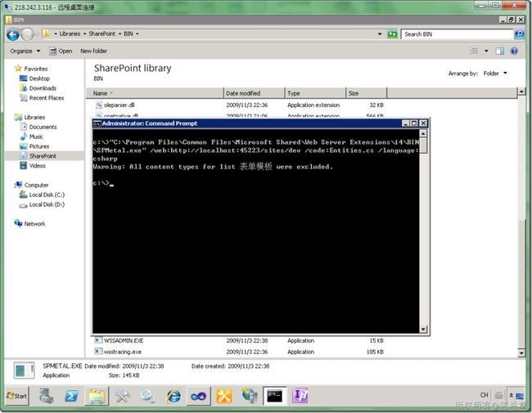Select Favorites in navigation pane
The width and height of the screenshot is (532, 413).
coord(36,69)
